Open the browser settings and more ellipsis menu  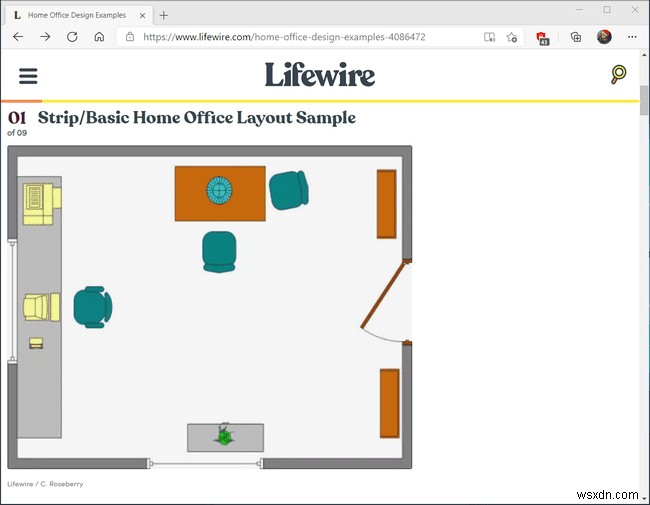pyautogui.click(x=632, y=37)
